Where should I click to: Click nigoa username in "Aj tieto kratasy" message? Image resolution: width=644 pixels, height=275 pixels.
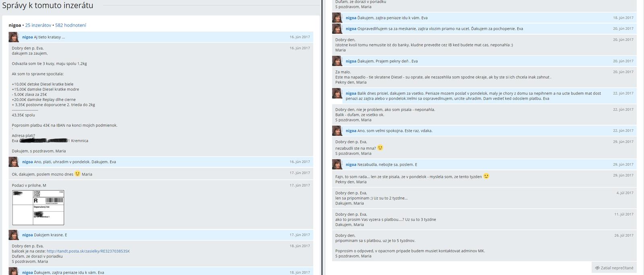27,37
